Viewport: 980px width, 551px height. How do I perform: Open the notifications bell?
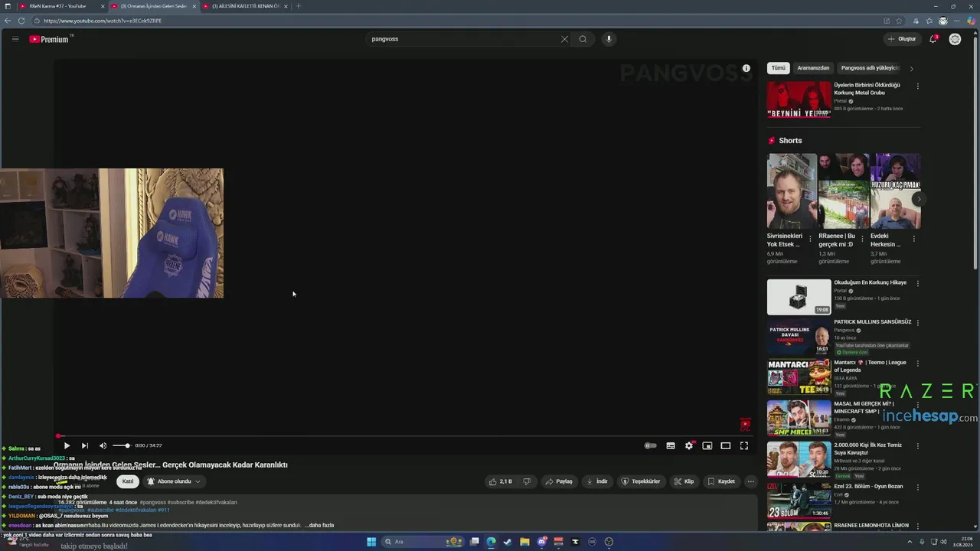[933, 39]
